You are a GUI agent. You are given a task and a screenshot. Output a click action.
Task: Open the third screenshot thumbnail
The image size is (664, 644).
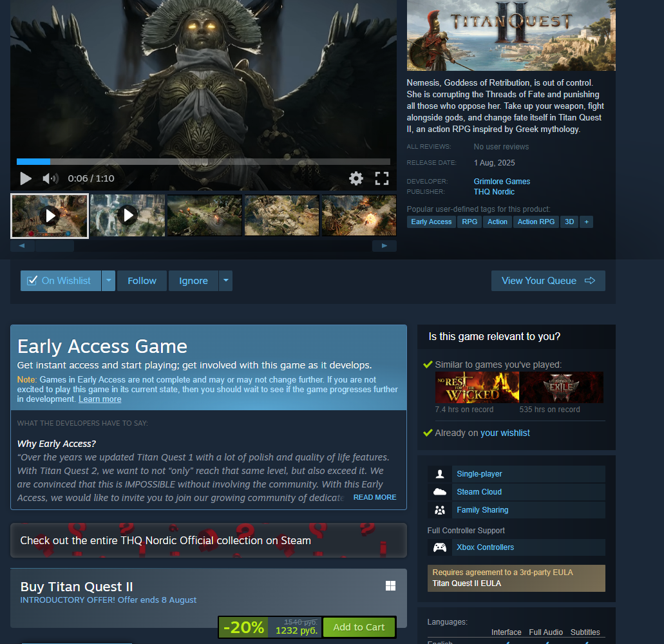point(205,216)
